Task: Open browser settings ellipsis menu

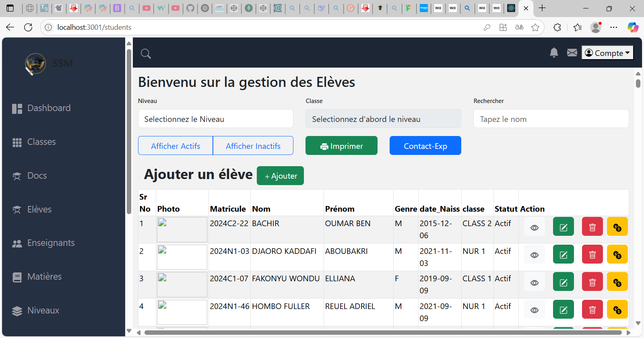Action: pos(613,27)
